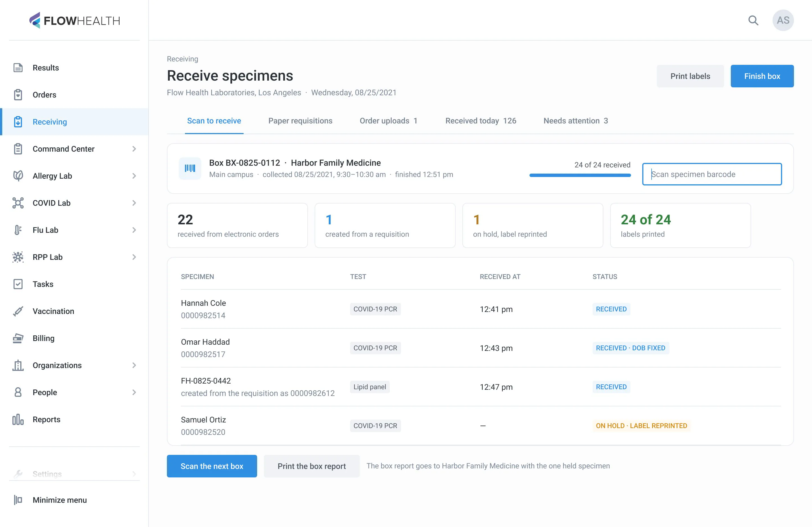Expand the Allergy Lab chevron
This screenshot has height=527, width=812.
pyautogui.click(x=134, y=176)
